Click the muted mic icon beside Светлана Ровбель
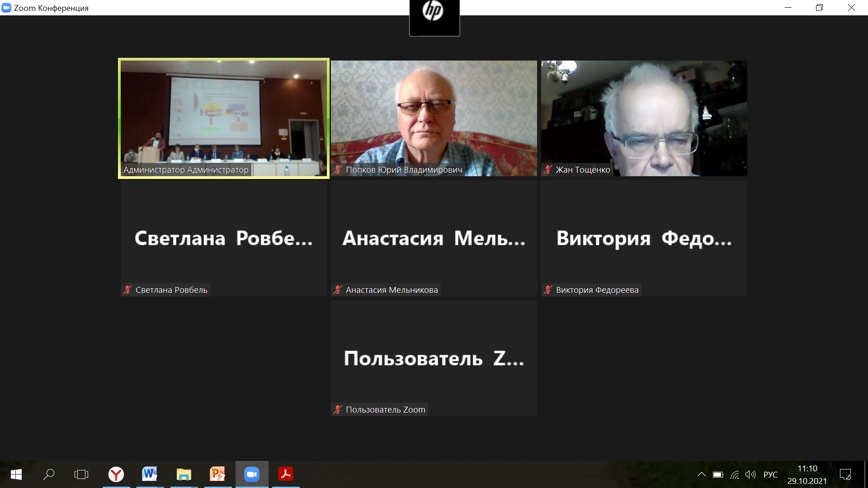 pyautogui.click(x=127, y=290)
